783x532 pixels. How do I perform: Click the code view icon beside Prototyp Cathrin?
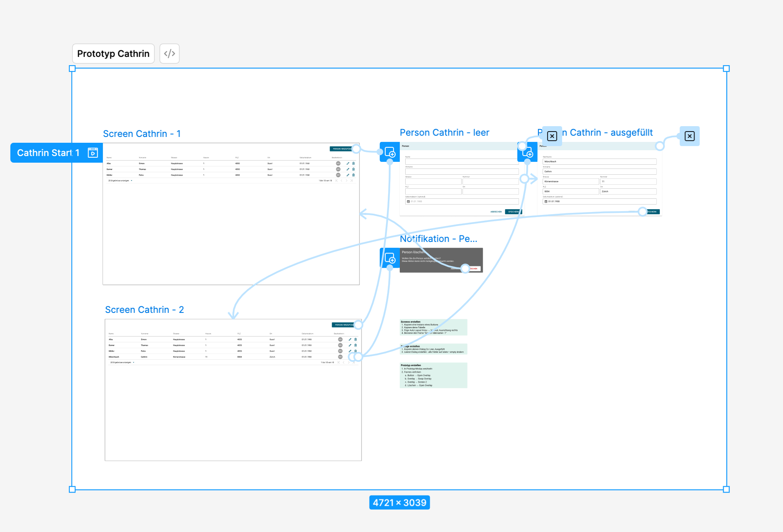click(x=169, y=54)
